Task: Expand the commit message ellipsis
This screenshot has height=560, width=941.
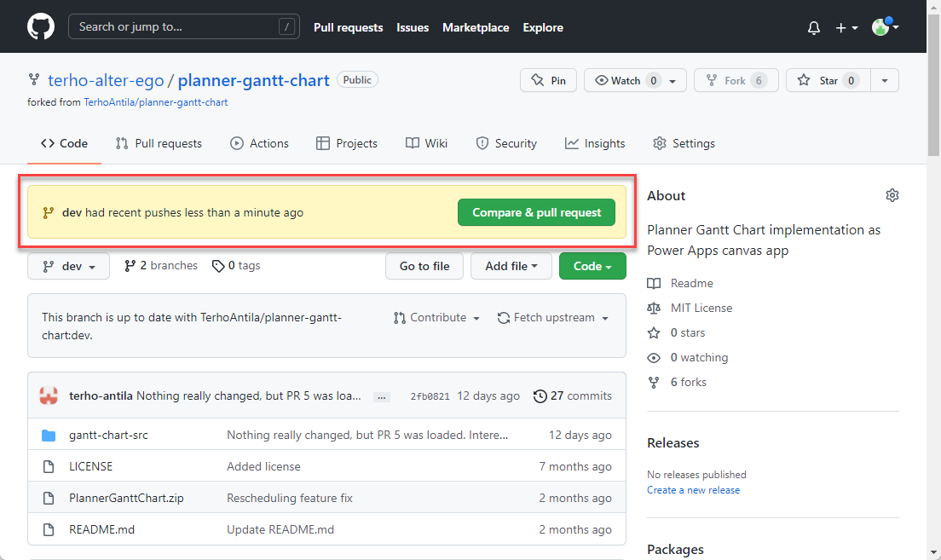Action: coord(382,396)
